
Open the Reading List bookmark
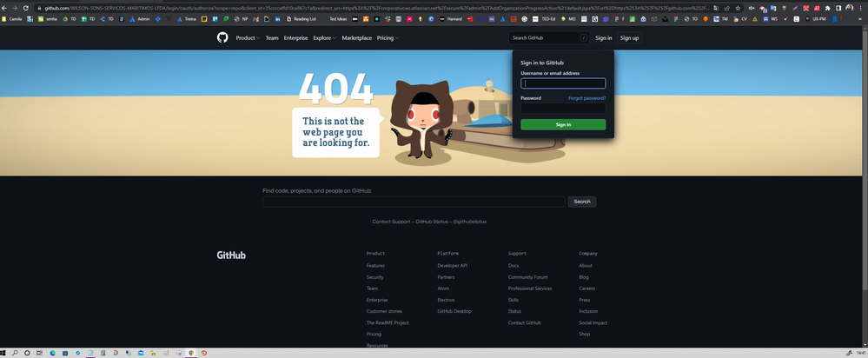point(301,19)
